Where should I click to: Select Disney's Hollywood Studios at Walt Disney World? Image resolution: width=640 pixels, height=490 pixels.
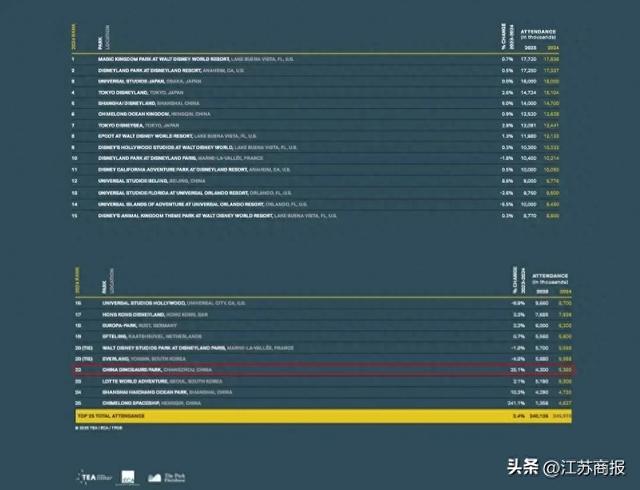[315, 147]
